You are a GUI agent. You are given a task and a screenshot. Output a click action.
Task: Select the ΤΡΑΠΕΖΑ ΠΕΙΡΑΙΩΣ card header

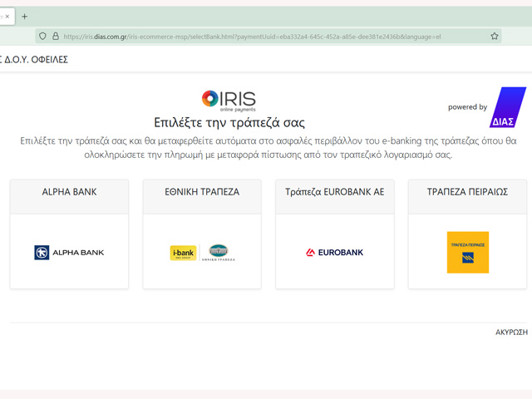tap(467, 192)
